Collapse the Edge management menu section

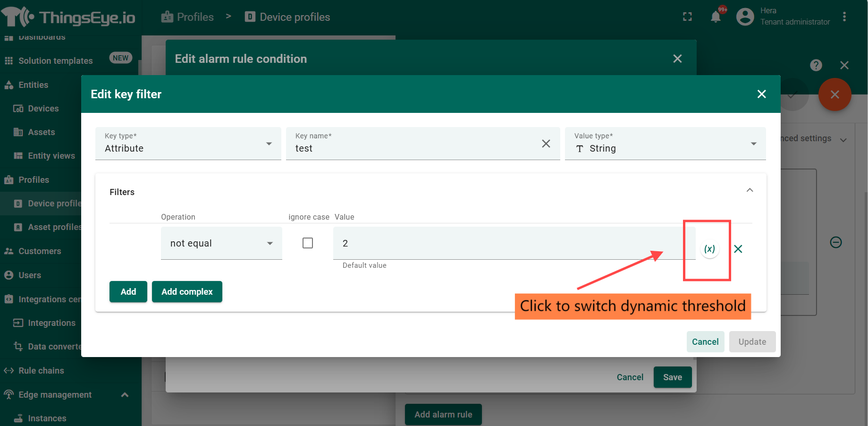coord(125,395)
